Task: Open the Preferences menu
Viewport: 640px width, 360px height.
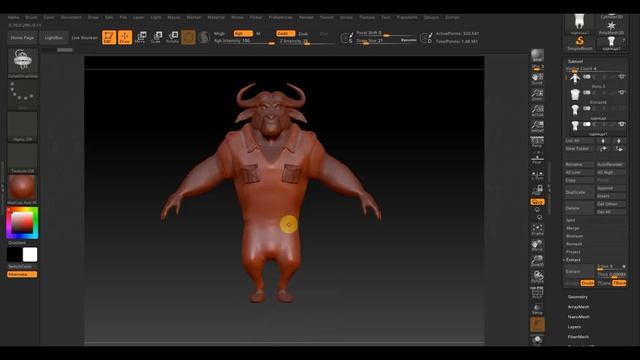Action: (x=281, y=18)
